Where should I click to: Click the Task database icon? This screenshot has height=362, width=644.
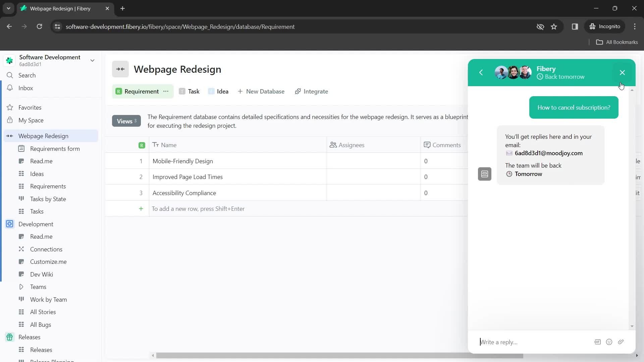(182, 91)
